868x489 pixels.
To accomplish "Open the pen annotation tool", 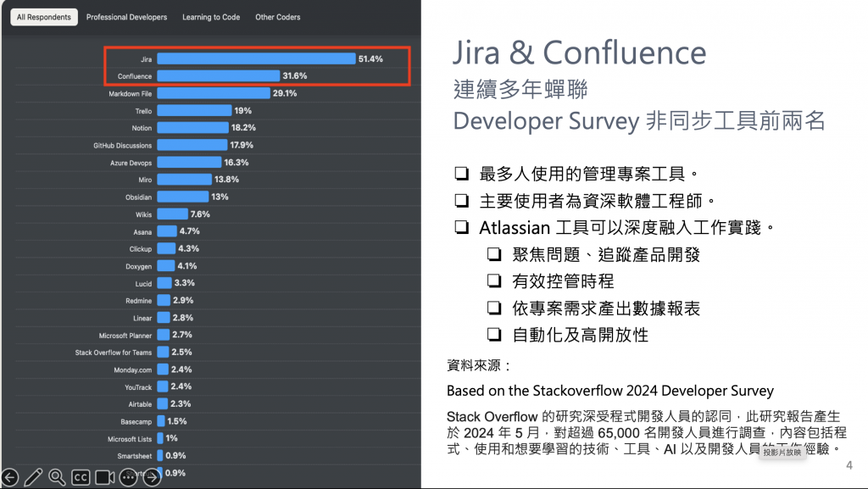I will [33, 477].
